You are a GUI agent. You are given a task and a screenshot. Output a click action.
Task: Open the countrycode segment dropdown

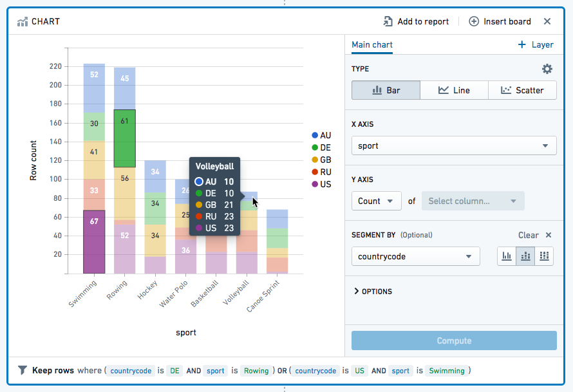pyautogui.click(x=415, y=256)
